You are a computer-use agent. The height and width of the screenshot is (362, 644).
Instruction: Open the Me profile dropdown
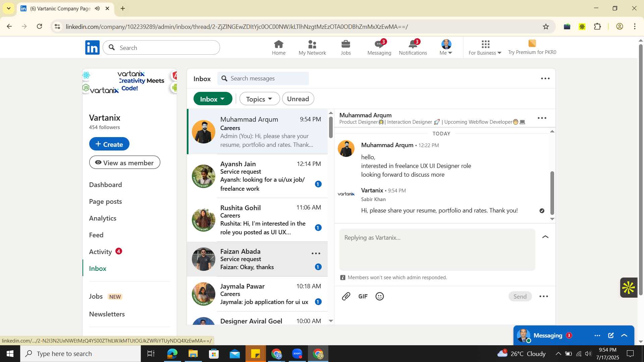pyautogui.click(x=446, y=48)
